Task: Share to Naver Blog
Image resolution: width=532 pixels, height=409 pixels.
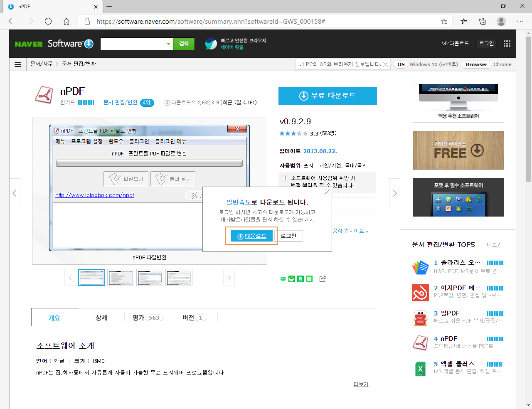Action: click(x=283, y=279)
